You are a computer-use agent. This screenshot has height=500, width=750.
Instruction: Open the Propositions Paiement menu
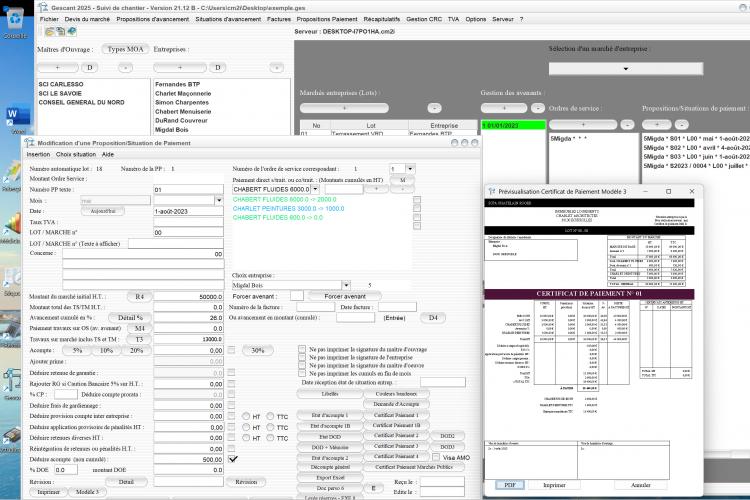click(x=327, y=19)
